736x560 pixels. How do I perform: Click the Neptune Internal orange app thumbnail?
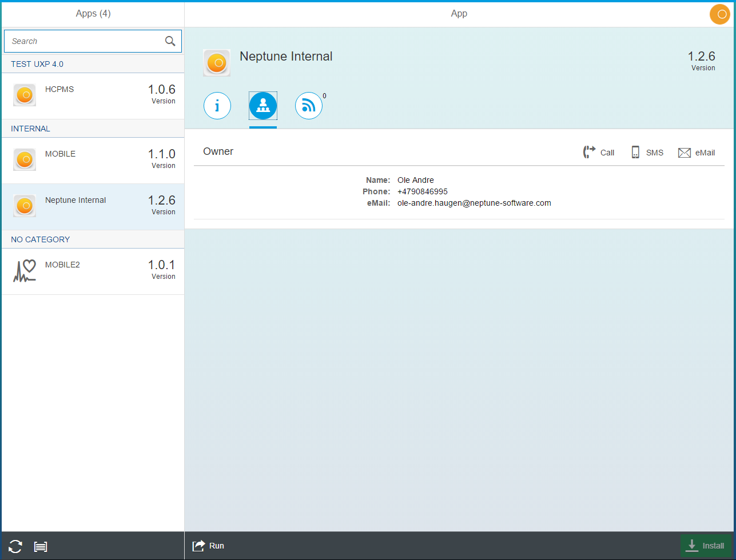coord(217,62)
